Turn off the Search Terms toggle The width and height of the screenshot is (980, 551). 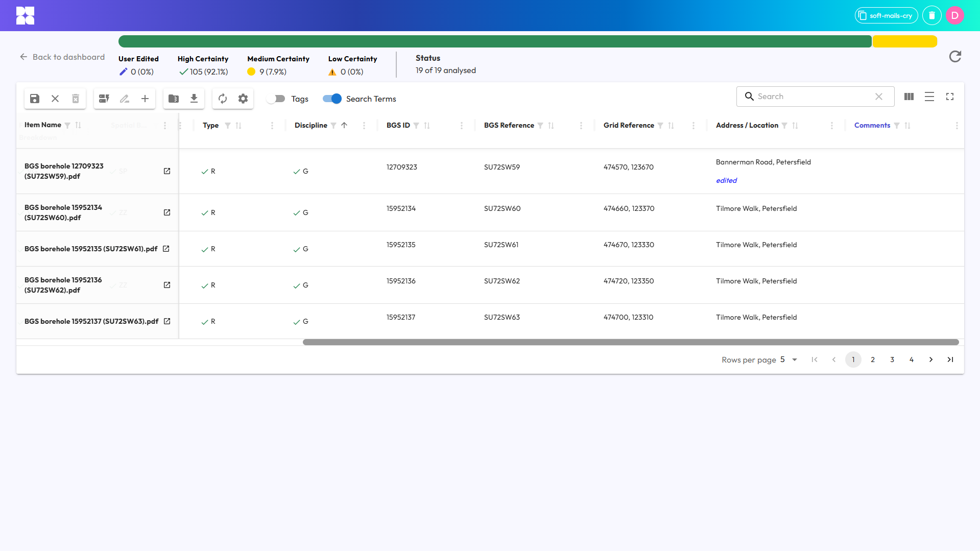(332, 99)
